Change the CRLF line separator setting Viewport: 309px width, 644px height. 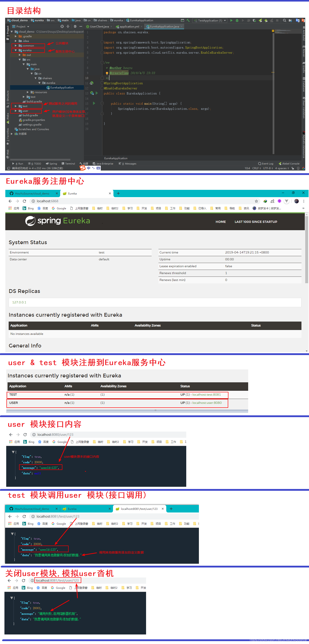256,168
